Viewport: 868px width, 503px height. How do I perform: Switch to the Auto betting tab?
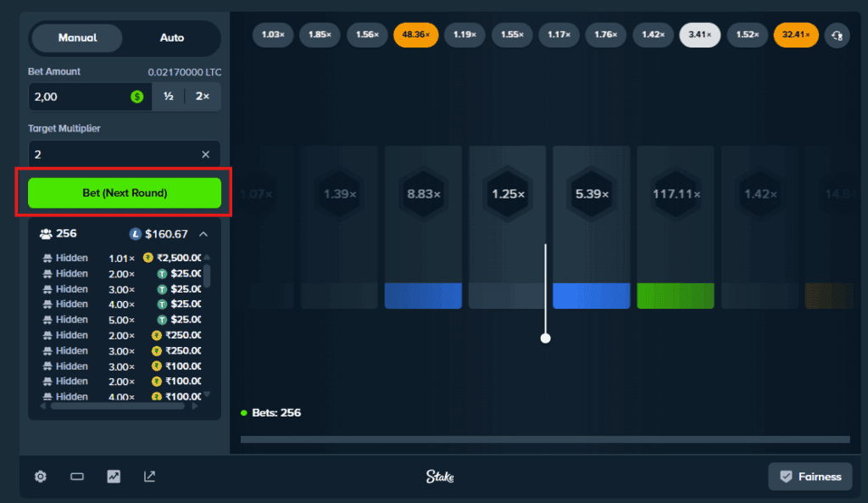pos(172,38)
